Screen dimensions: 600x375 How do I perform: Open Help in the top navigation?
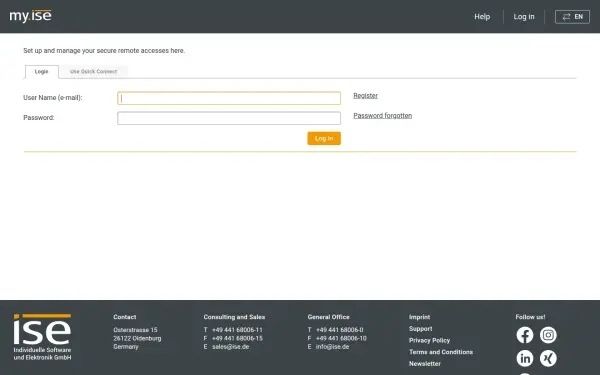[482, 17]
